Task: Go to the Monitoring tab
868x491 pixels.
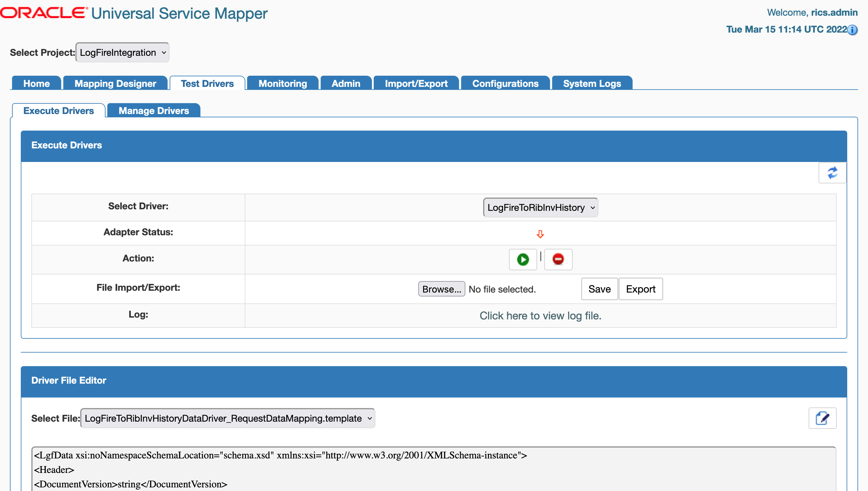Action: click(282, 83)
